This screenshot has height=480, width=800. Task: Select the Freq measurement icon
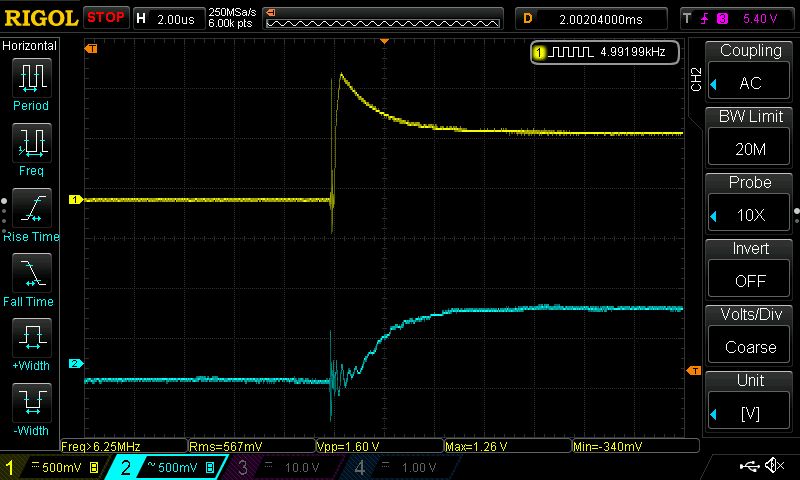(32, 143)
